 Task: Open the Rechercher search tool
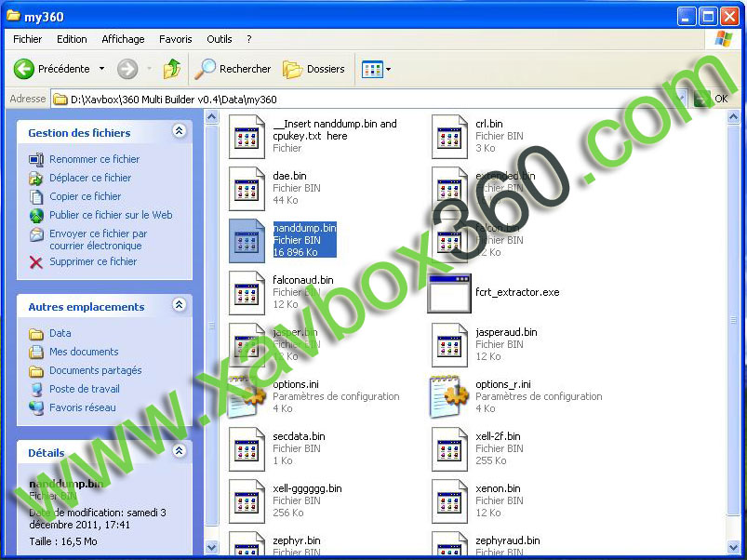[233, 69]
